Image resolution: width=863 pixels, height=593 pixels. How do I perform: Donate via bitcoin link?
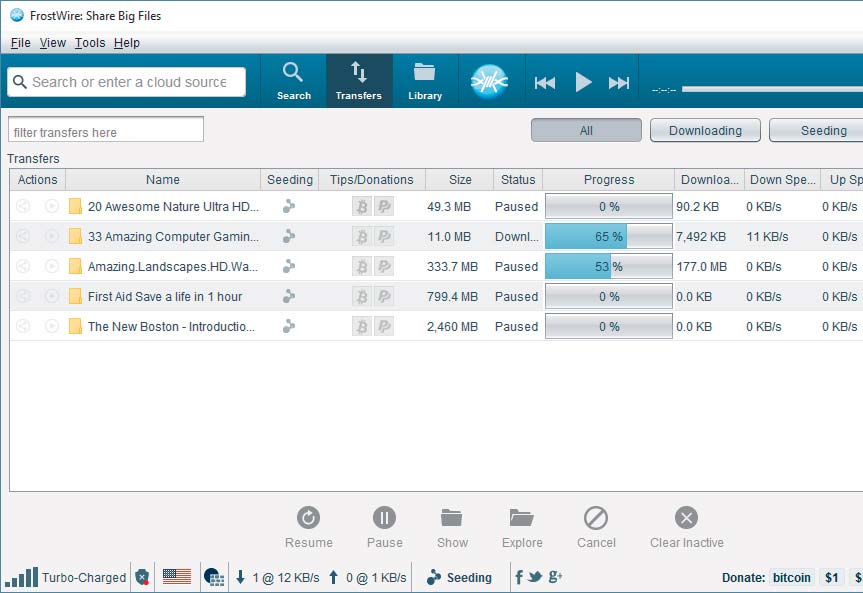[x=791, y=577]
